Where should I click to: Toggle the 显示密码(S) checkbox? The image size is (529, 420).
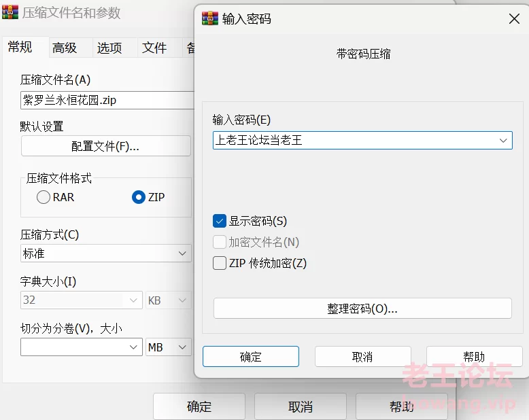[220, 221]
